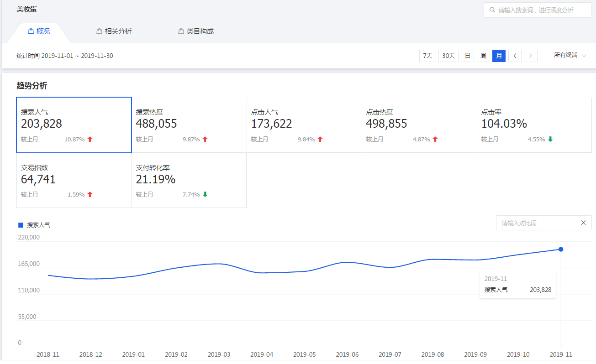Switch to the 概况 tab
Viewport: 596px width, 364px height.
coord(39,31)
